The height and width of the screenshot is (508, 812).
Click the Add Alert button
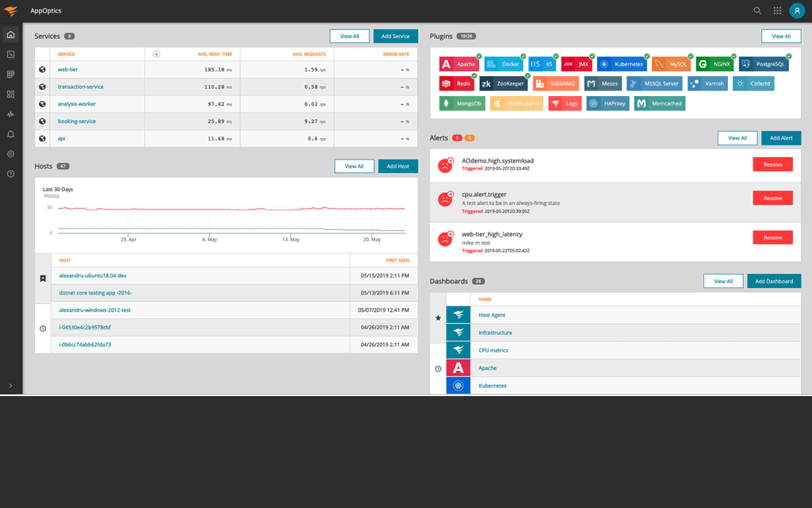pos(781,138)
